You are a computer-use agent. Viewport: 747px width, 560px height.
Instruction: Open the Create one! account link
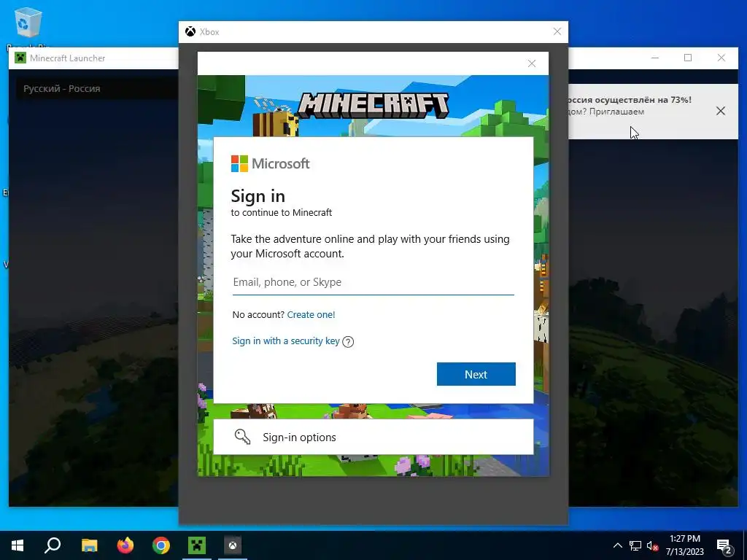pos(311,315)
